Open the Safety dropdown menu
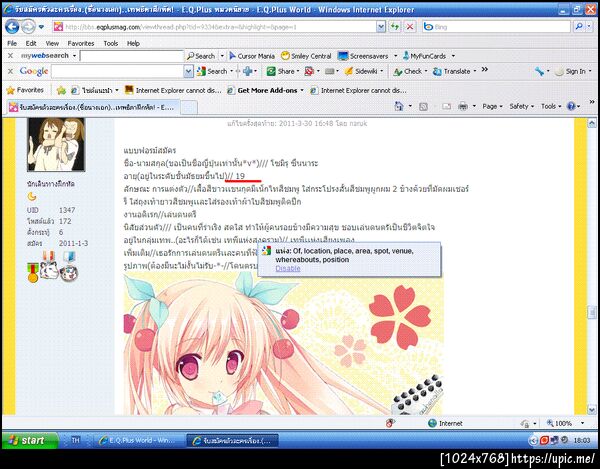The height and width of the screenshot is (469, 600). (521, 106)
